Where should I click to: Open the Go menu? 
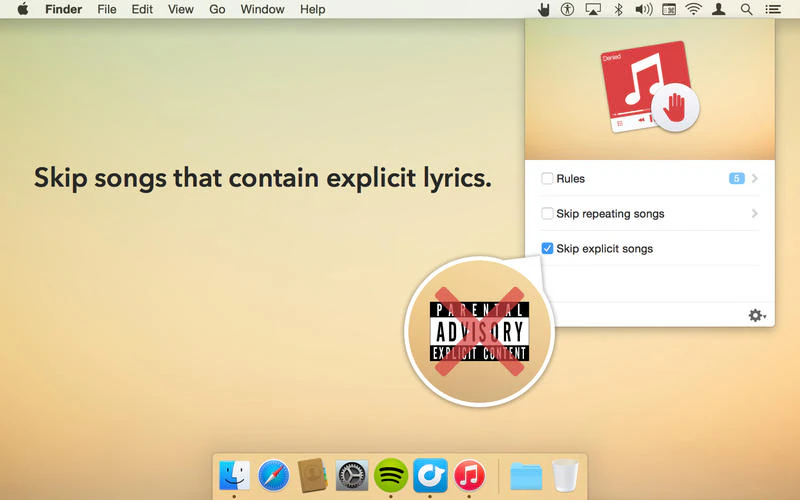pos(217,9)
